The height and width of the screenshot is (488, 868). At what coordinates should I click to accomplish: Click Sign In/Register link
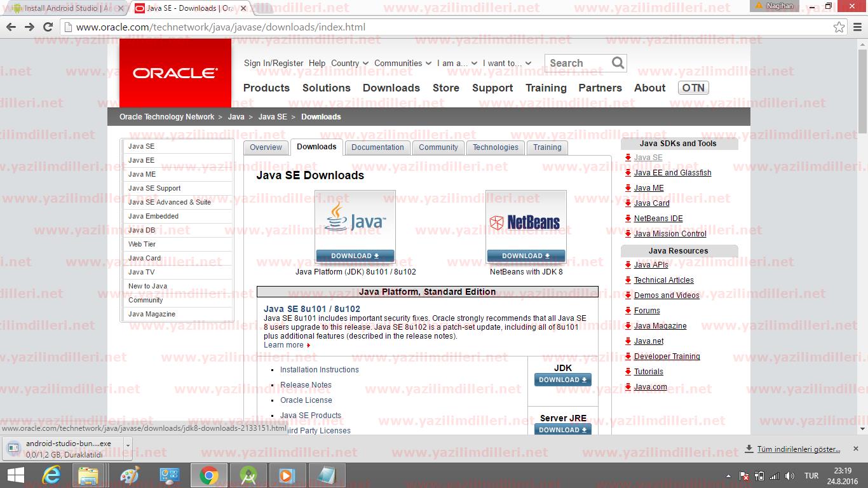pyautogui.click(x=274, y=63)
